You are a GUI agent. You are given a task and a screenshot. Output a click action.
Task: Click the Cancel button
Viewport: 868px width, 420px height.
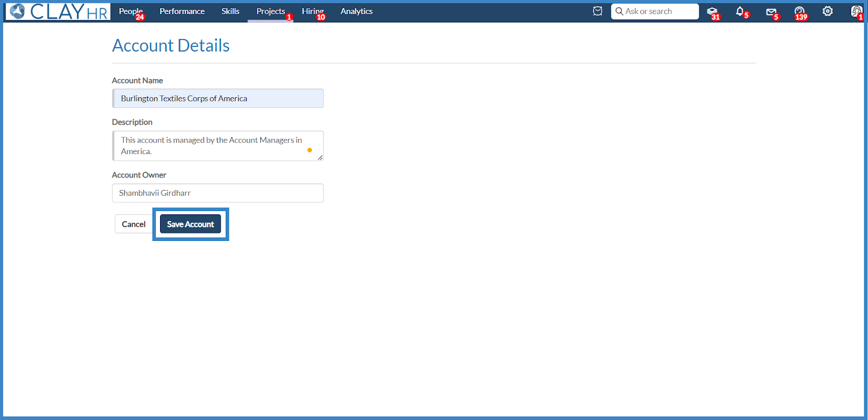pyautogui.click(x=133, y=224)
